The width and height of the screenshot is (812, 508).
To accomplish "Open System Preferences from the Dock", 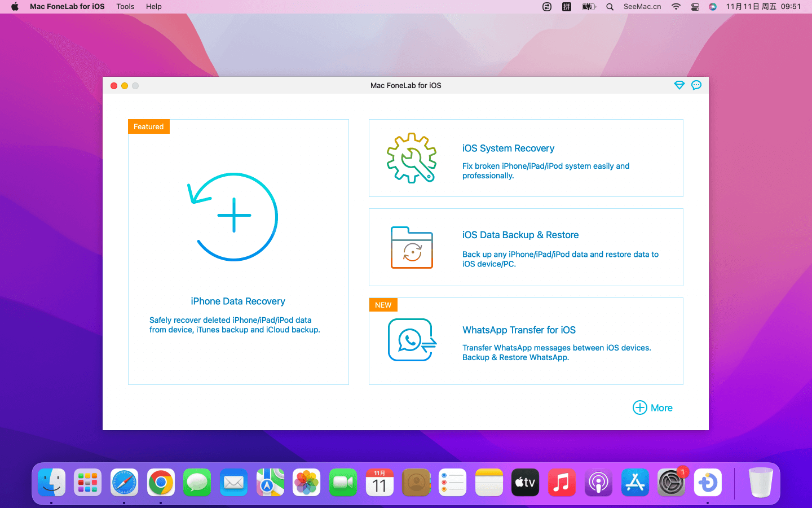I will (671, 483).
